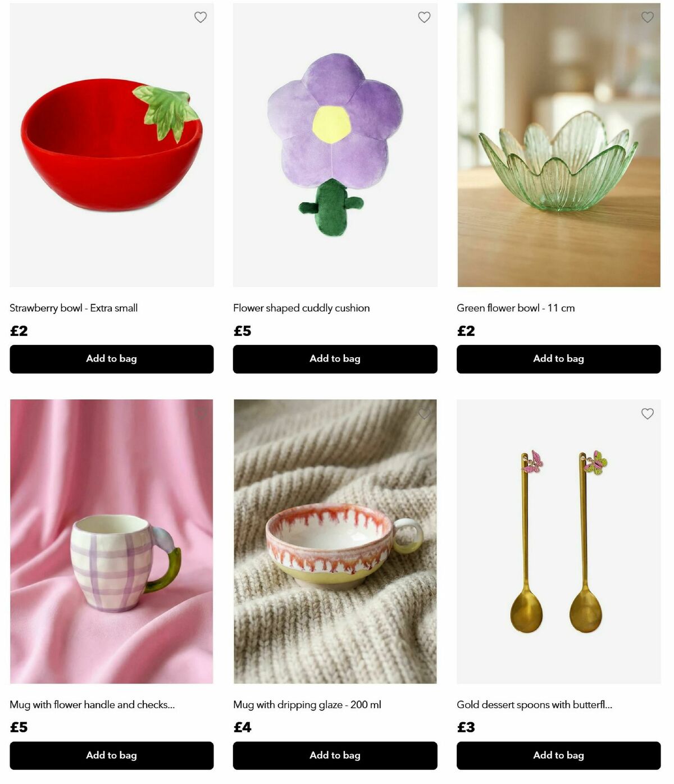Screen dimensions: 674x784
Task: Add Green flower bowl to bag
Action: (x=559, y=359)
